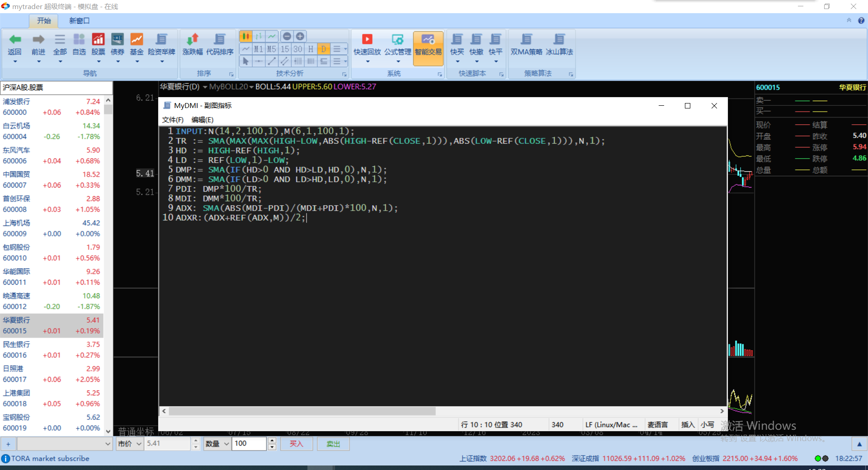
Task: Open 技术分析 group dialog launcher
Action: pos(344,74)
